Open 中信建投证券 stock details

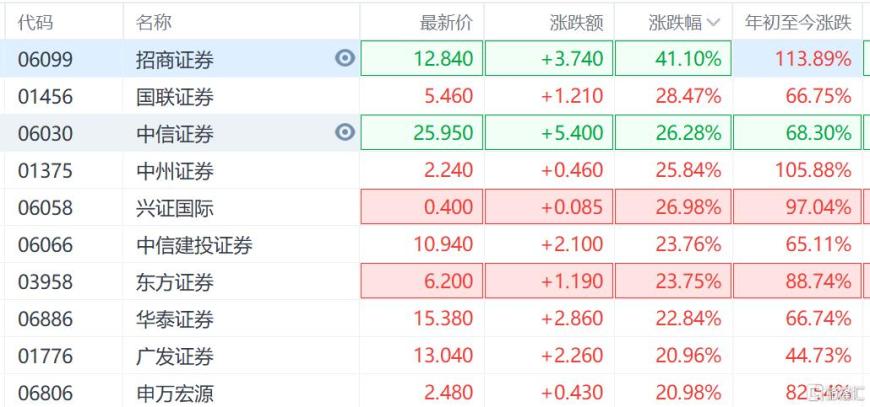pos(194,246)
